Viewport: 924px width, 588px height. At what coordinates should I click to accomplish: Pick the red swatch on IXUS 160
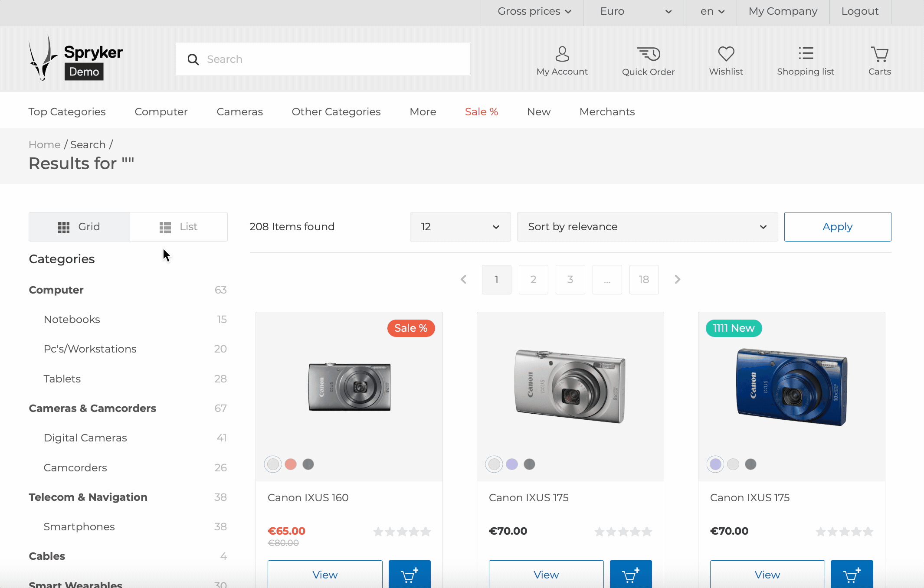click(291, 464)
